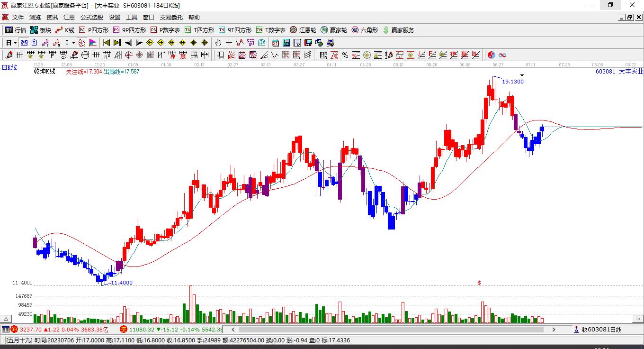Screen dimensions: 644x349
Task: Open the 交易委托 menu
Action: click(171, 18)
